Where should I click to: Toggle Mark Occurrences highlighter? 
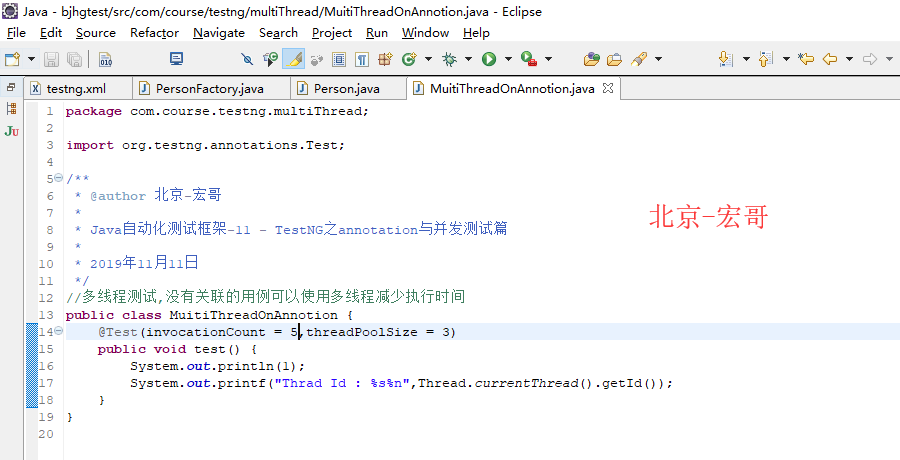(x=294, y=59)
